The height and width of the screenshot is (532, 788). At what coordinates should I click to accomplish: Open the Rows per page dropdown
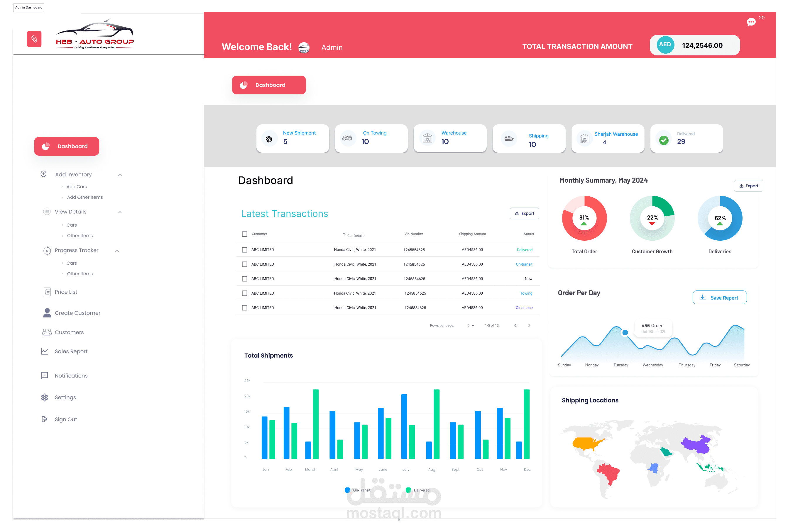pyautogui.click(x=472, y=325)
